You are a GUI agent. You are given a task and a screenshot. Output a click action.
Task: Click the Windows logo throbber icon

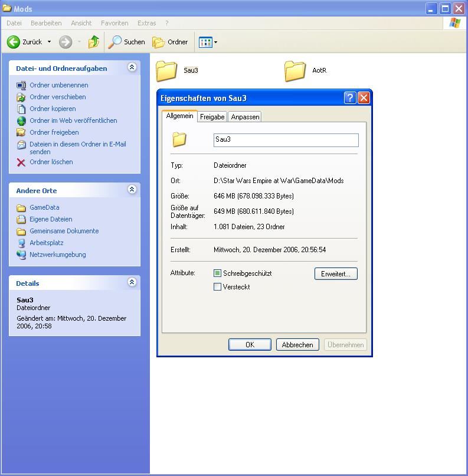pos(454,23)
